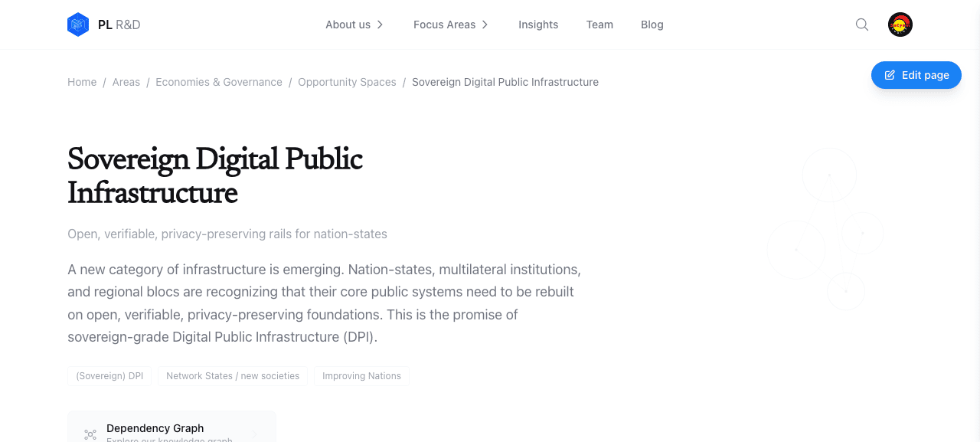Click the Edit page button

click(x=916, y=75)
